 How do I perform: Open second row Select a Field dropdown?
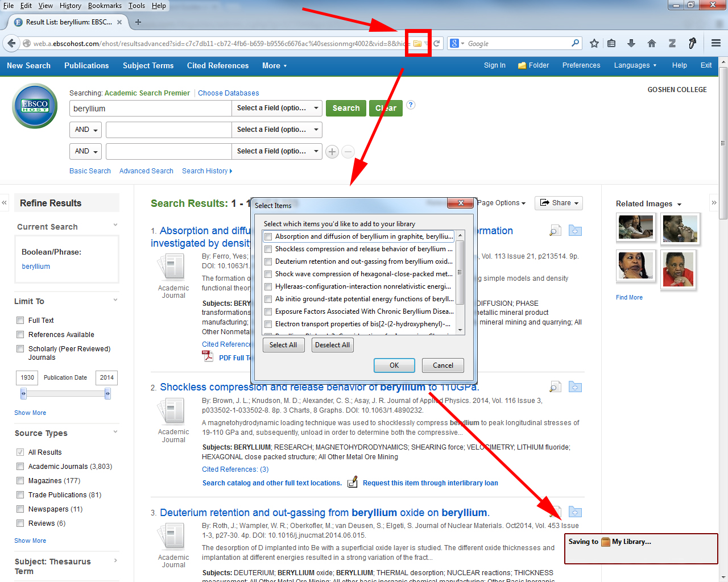point(277,130)
